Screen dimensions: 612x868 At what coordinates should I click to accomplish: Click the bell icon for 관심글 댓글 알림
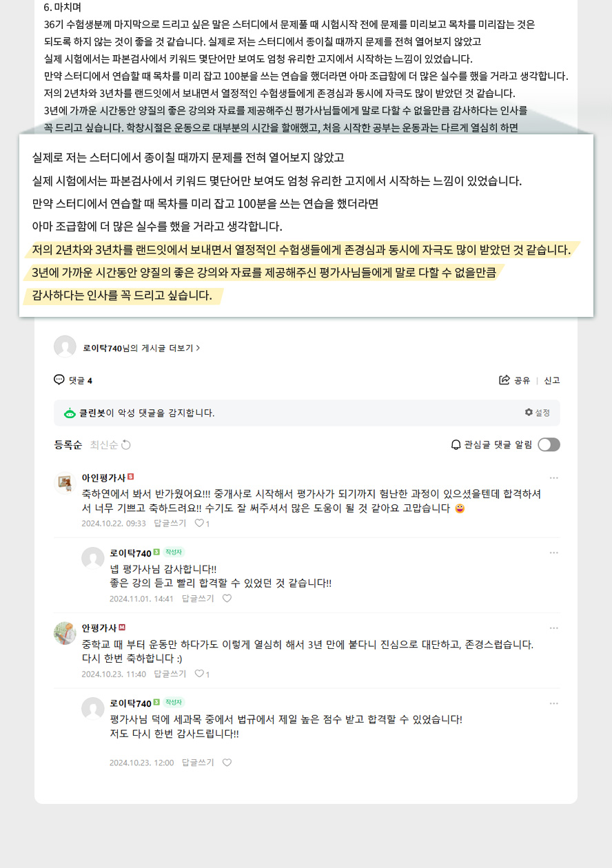pos(456,445)
